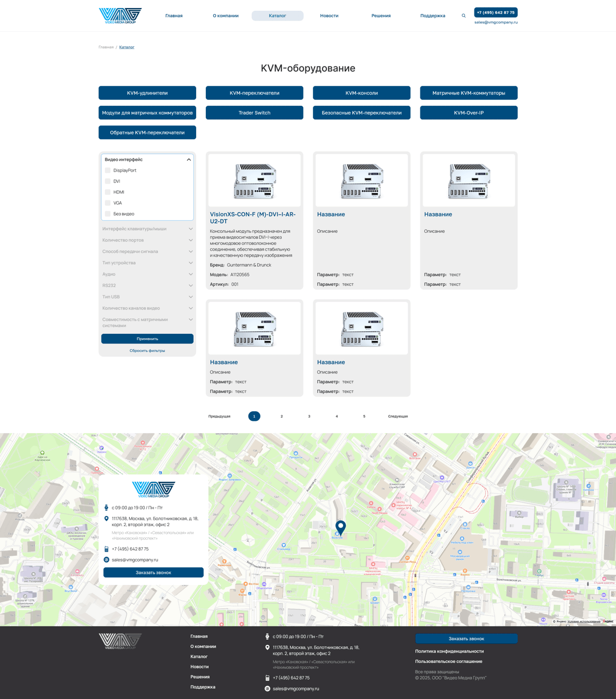
Task: Open the VisionXS-CON-F (M)-DVI-I-AR-U2-DT product thumbnail
Action: pos(254,180)
